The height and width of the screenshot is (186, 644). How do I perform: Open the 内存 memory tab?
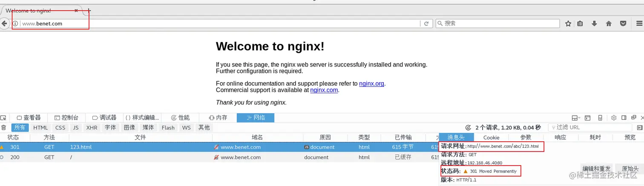point(218,118)
